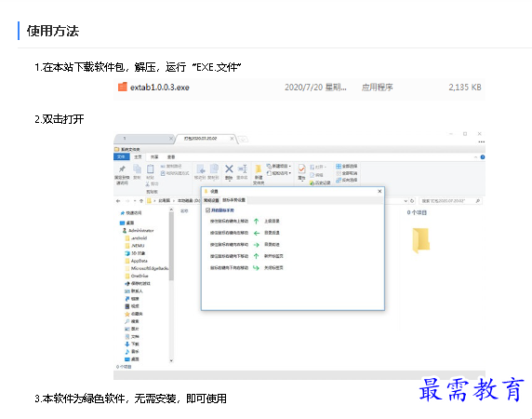Image resolution: width=532 pixels, height=419 pixels.
Task: Click the Copy icon in ribbon
Action: (137, 169)
